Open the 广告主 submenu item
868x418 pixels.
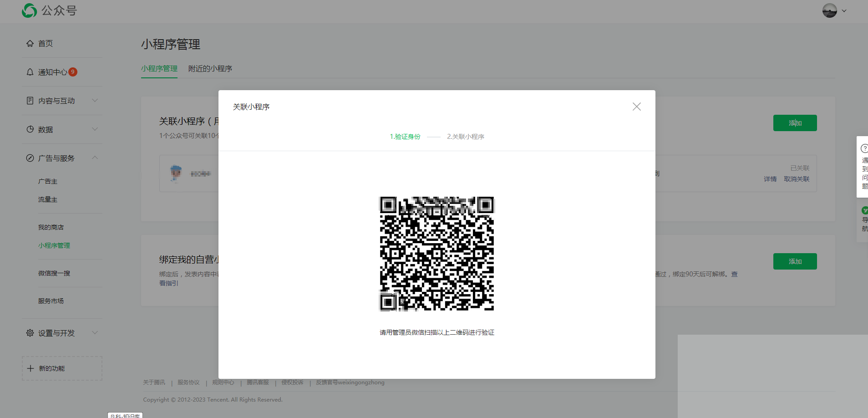click(48, 181)
